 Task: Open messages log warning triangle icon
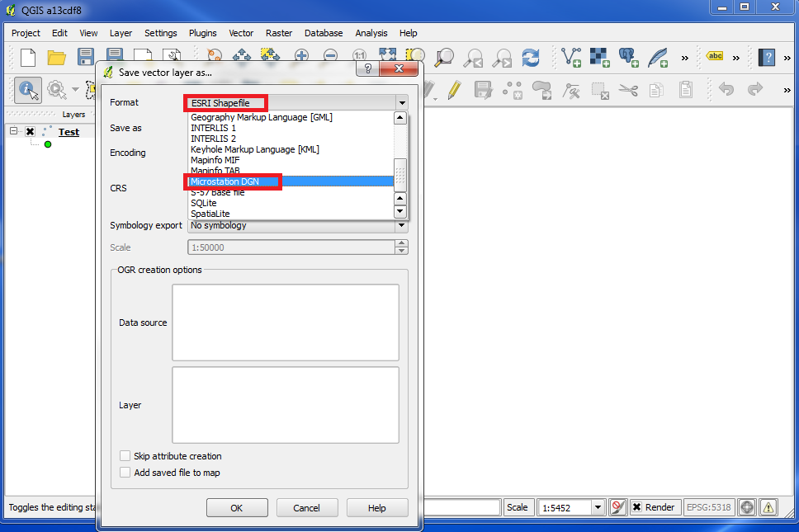pos(768,507)
